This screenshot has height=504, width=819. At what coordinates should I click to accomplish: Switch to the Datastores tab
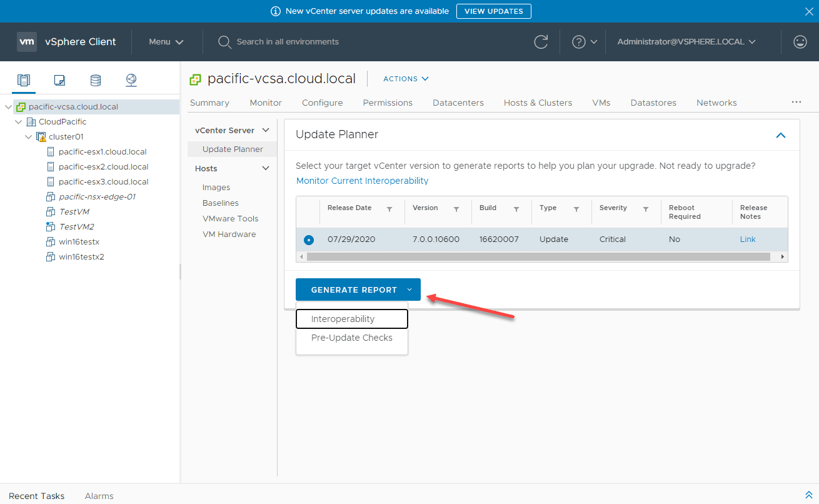[x=653, y=103]
